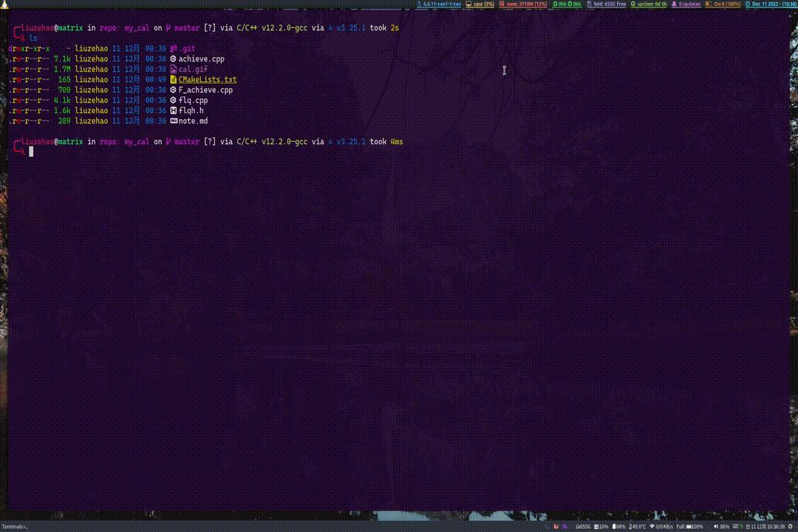Toggle WiFi via the network icon in bottom bar

pyautogui.click(x=652, y=527)
